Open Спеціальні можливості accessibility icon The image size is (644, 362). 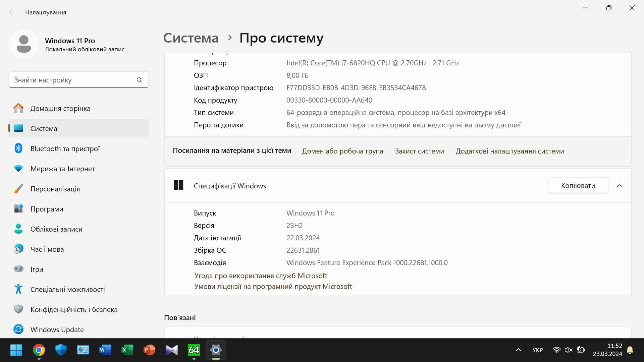(18, 289)
